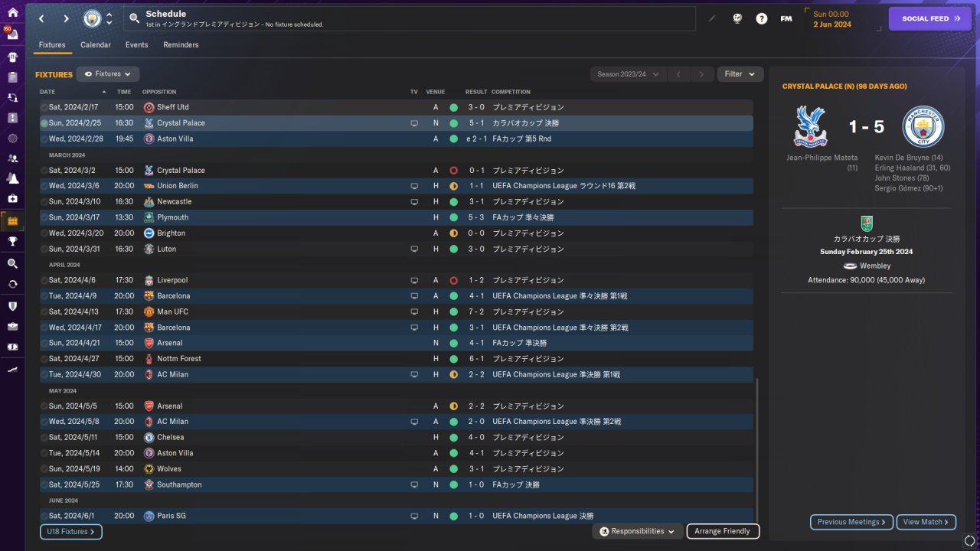Select the Schedule calendar icon in sidebar
This screenshot has width=980, height=551.
pos(12,221)
